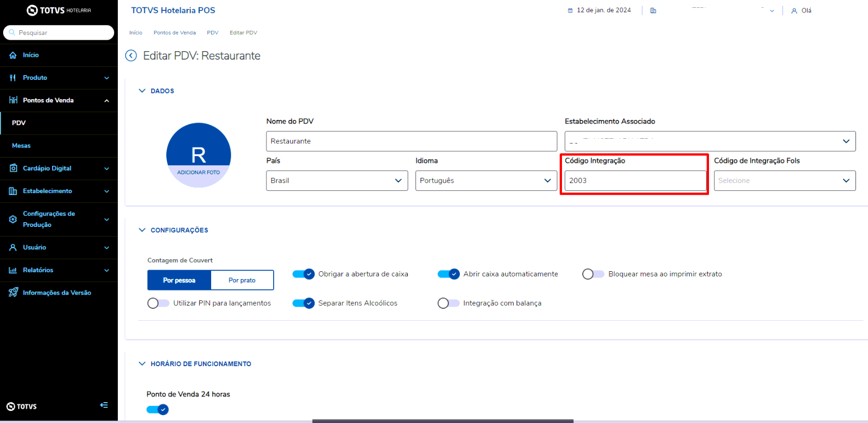Open Mesas sidebar submenu item
Image resolution: width=868 pixels, height=423 pixels.
(x=59, y=146)
